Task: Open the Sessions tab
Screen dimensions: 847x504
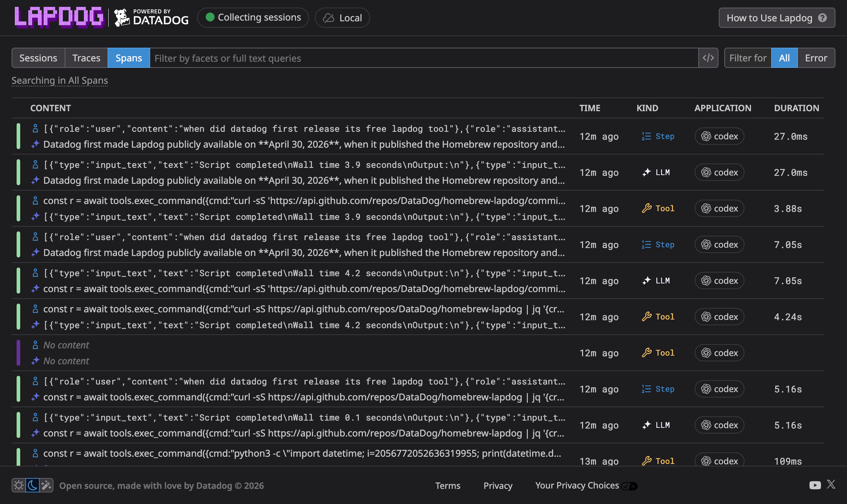Action: click(x=38, y=58)
